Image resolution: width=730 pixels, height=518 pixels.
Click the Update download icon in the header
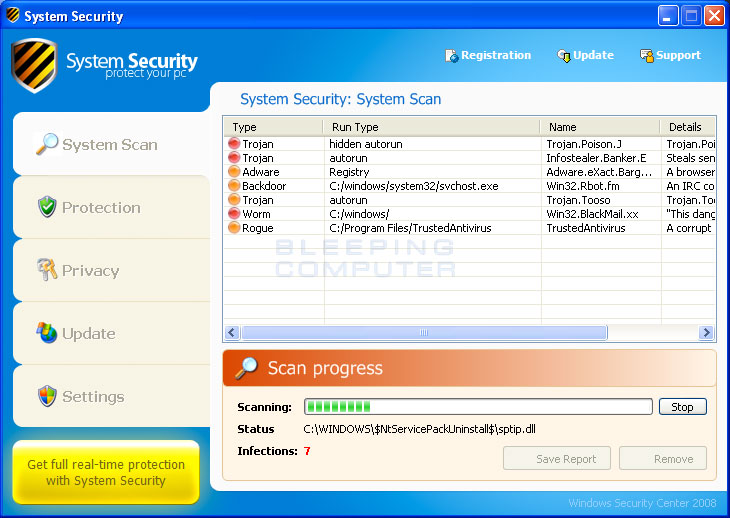point(564,56)
